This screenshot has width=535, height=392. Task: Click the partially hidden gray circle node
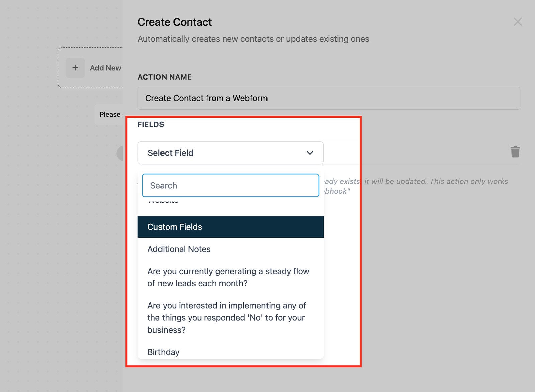coord(120,153)
